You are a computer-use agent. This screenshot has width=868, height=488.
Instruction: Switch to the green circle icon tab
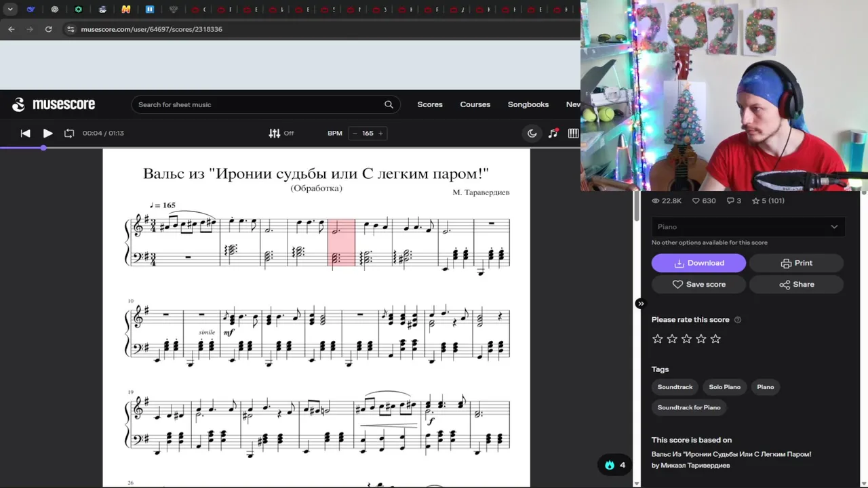[78, 9]
